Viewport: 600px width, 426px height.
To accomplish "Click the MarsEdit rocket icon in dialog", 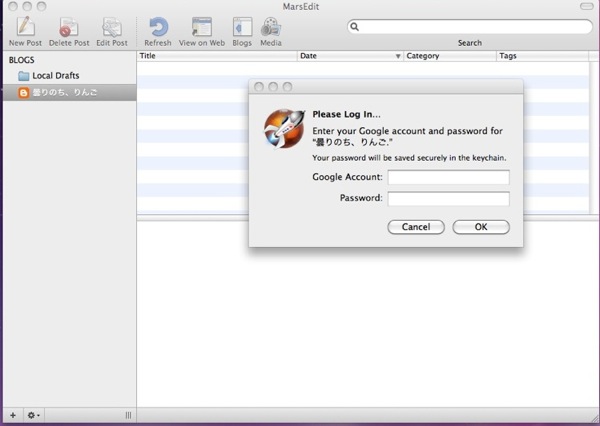I will click(284, 129).
